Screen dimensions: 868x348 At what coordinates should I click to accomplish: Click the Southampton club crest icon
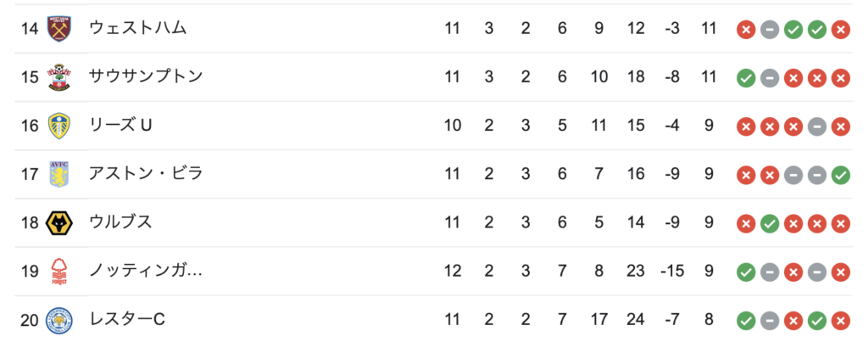click(x=58, y=77)
